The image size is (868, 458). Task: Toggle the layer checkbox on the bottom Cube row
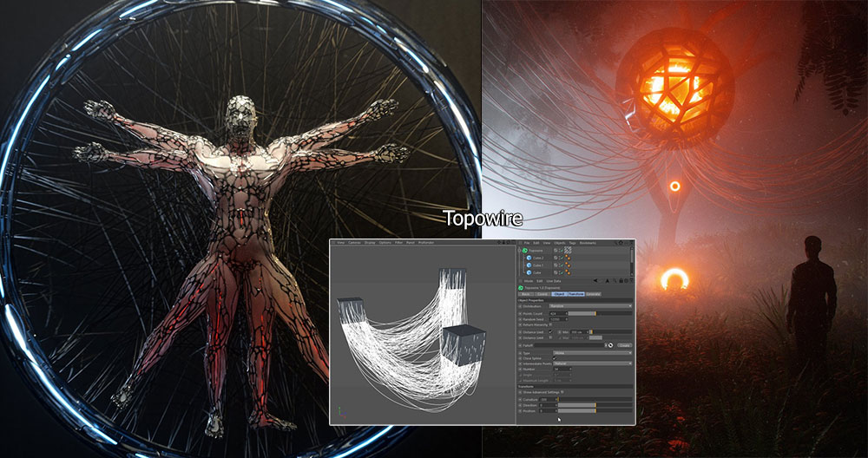click(556, 272)
